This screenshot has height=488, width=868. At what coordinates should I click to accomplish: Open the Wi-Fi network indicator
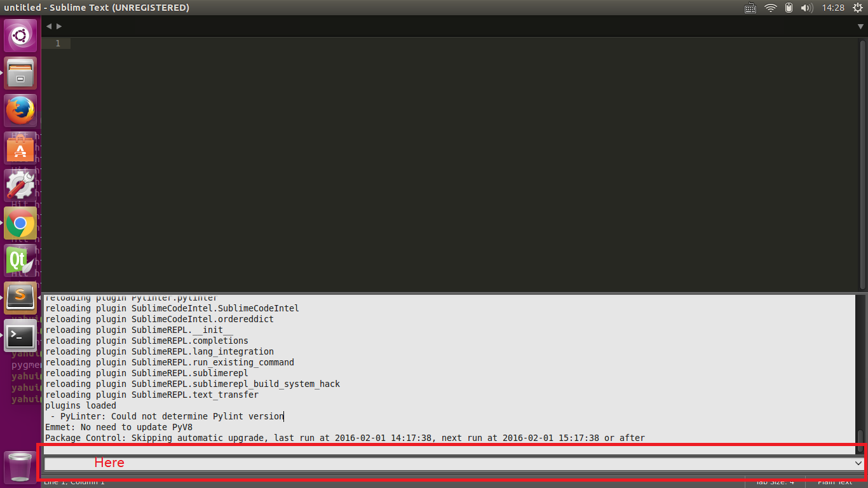click(x=771, y=8)
